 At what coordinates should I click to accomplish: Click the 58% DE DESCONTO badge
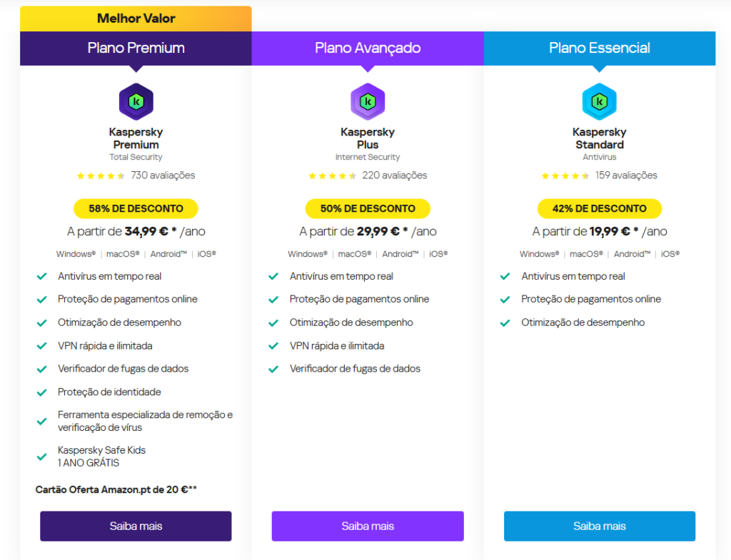pyautogui.click(x=136, y=209)
